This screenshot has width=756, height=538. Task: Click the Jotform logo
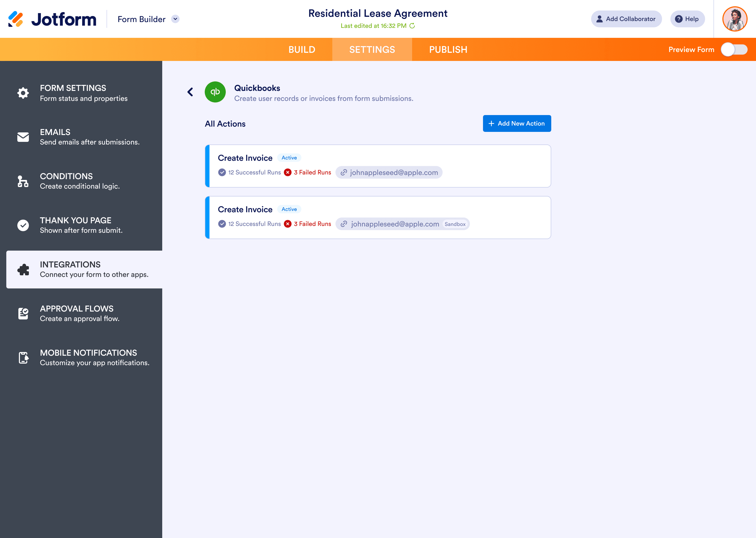point(52,19)
